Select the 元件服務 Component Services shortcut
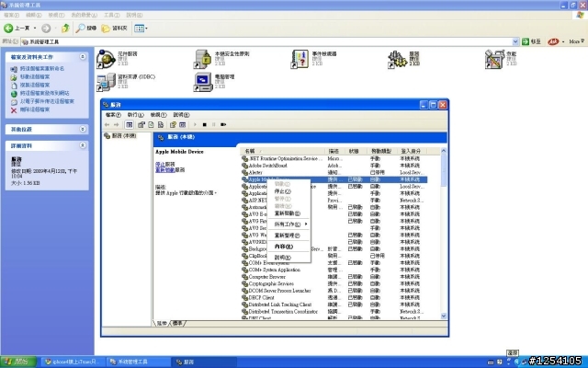The height and width of the screenshot is (368, 588). [x=106, y=59]
